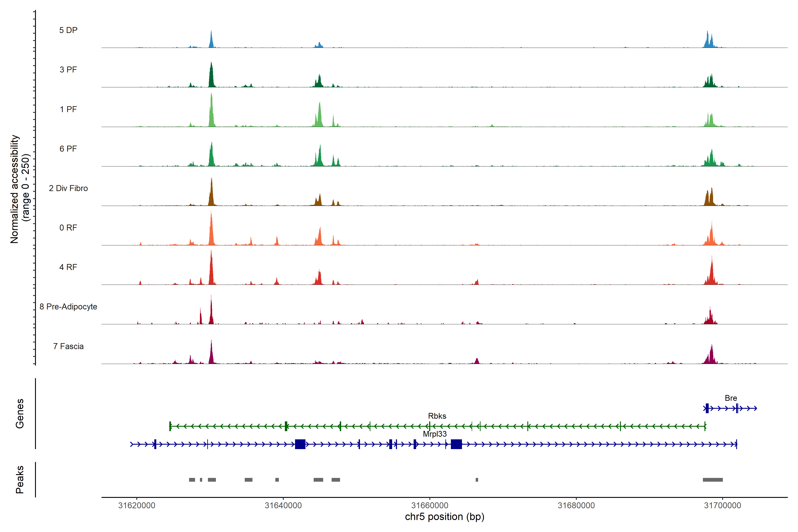
Task: Click the 8 Pre-Adipocyte track label
Action: pyautogui.click(x=68, y=307)
